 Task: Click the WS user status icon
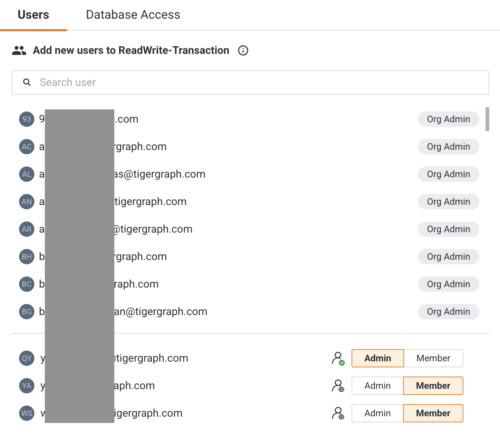pos(338,413)
